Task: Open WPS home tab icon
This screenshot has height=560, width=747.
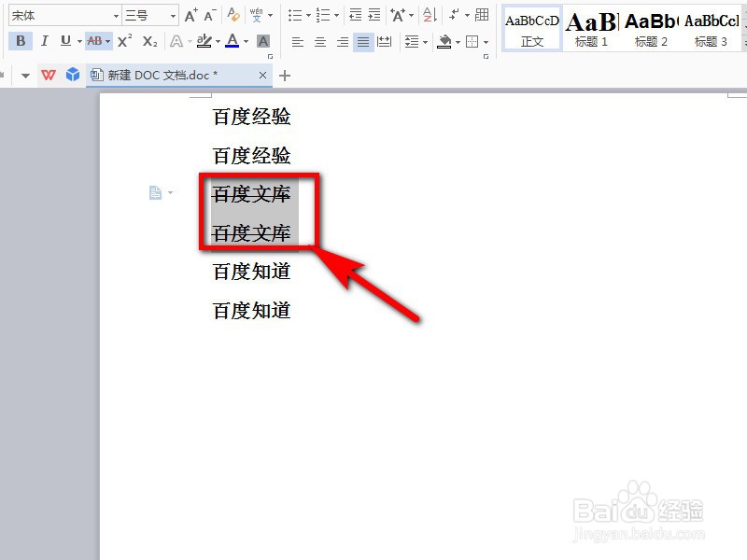Action: point(49,75)
